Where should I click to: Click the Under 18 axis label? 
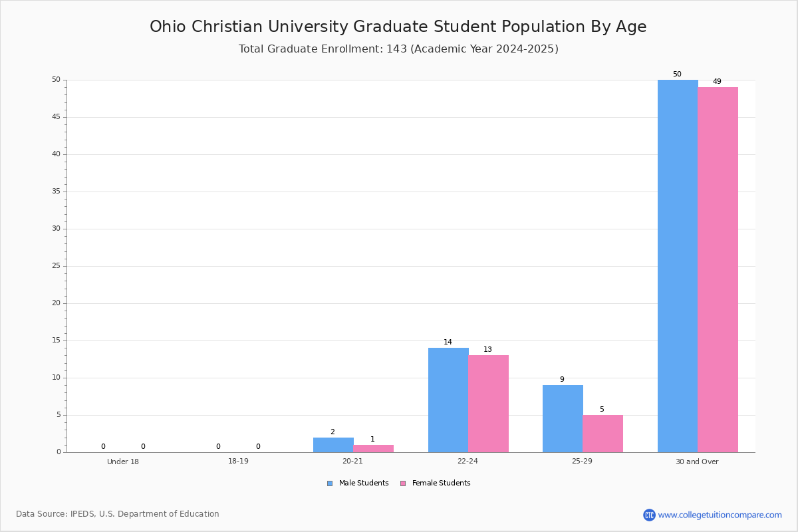tap(123, 462)
